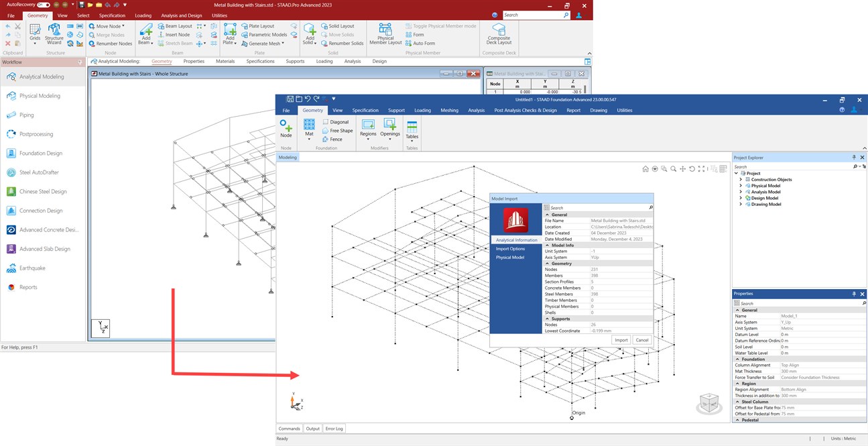The image size is (868, 446).
Task: Select the Diagonal foundation tool
Action: (335, 122)
